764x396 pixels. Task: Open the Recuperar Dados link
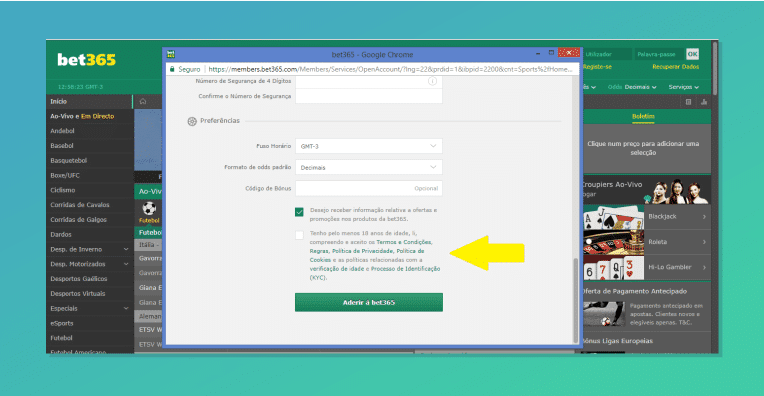coord(675,67)
